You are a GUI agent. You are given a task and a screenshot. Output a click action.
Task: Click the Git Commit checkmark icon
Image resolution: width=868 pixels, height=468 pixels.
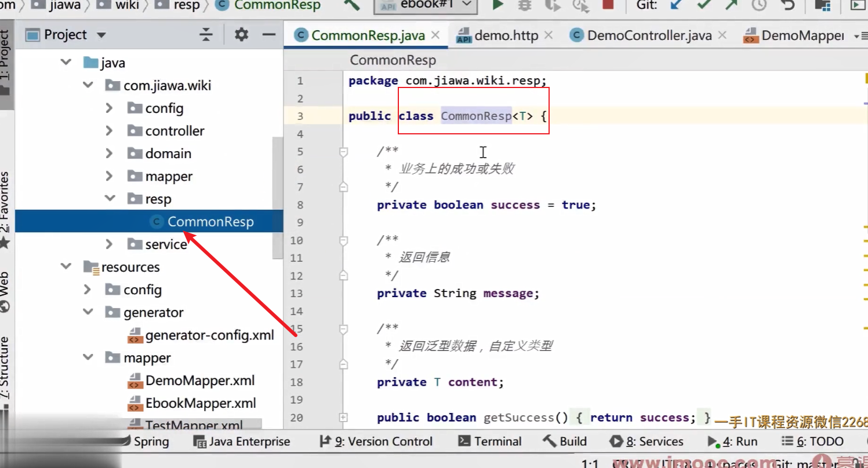click(704, 5)
